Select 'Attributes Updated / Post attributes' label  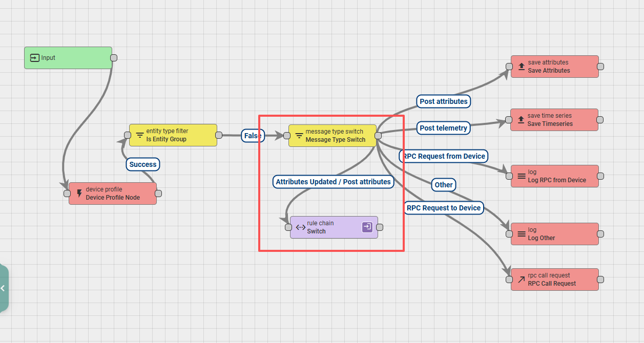(x=333, y=182)
